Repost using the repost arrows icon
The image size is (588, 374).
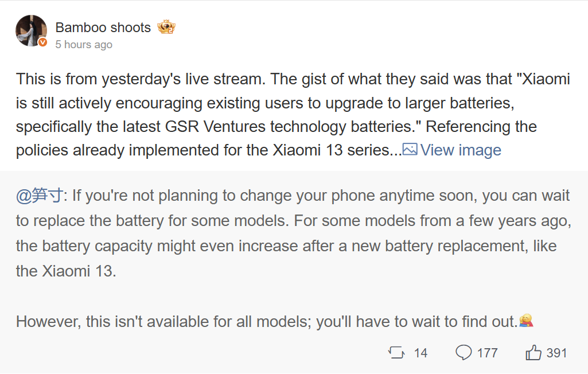tap(396, 353)
